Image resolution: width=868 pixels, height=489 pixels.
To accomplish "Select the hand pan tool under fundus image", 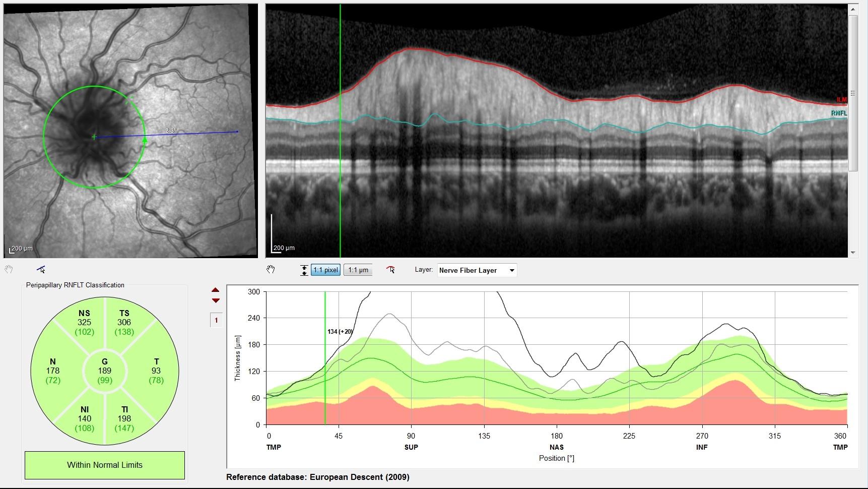I will pyautogui.click(x=9, y=269).
